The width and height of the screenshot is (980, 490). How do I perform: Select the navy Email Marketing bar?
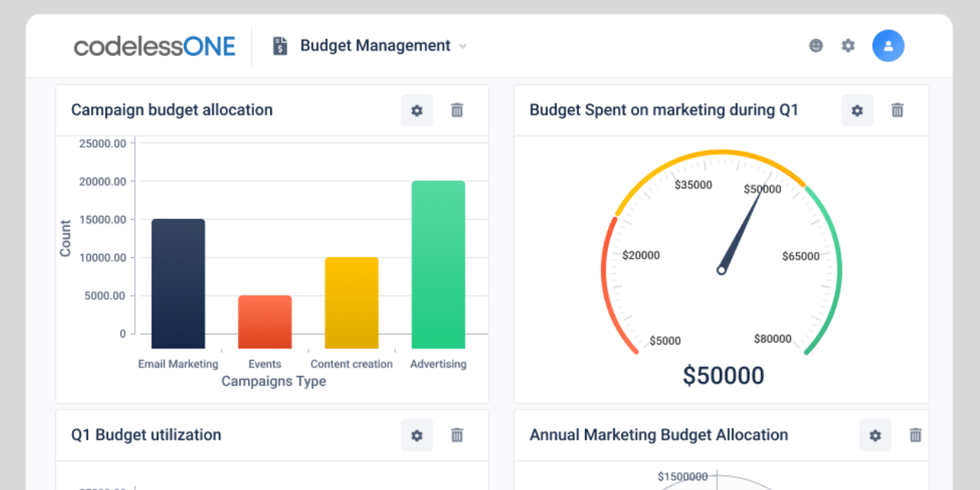(x=178, y=284)
